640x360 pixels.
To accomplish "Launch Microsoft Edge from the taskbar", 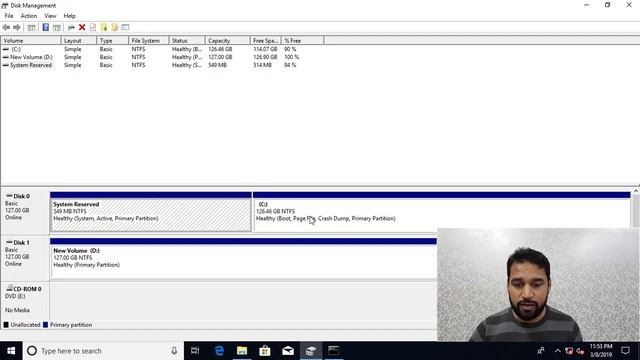I will 219,351.
